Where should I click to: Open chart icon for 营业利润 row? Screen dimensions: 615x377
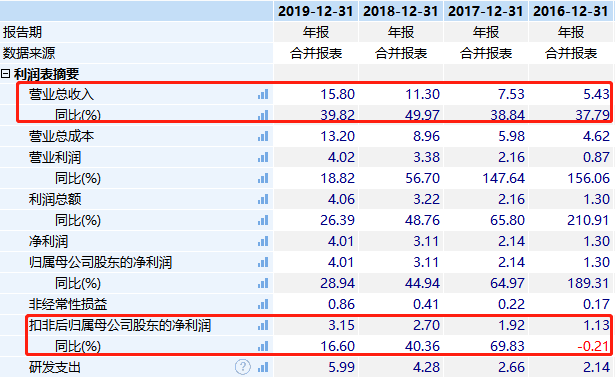coord(263,157)
